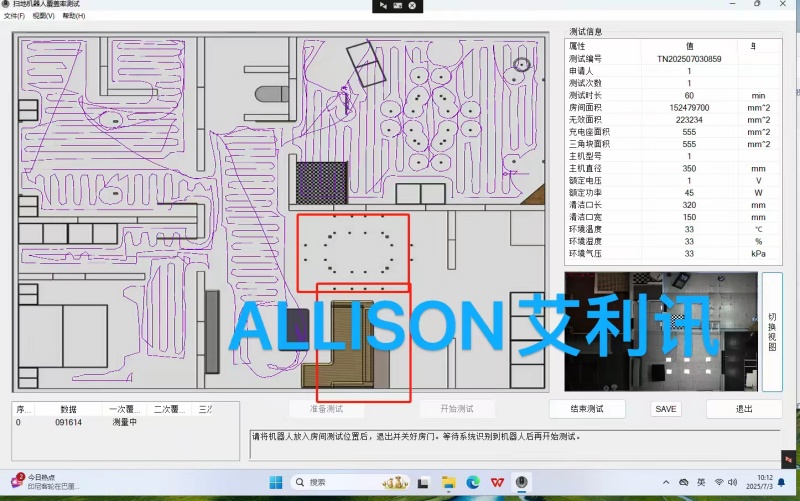
Task: Open the Wi-Fi network tray icon
Action: (719, 482)
